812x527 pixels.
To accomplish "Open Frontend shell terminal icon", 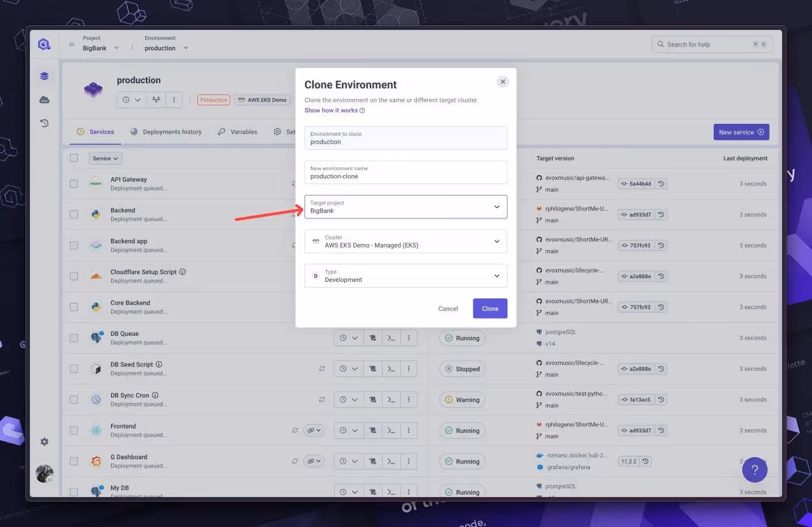I will pyautogui.click(x=391, y=430).
